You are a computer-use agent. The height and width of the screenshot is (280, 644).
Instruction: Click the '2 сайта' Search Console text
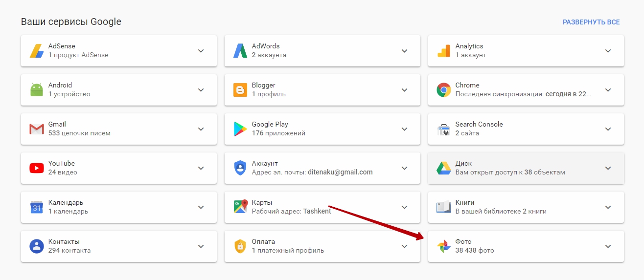click(x=467, y=133)
